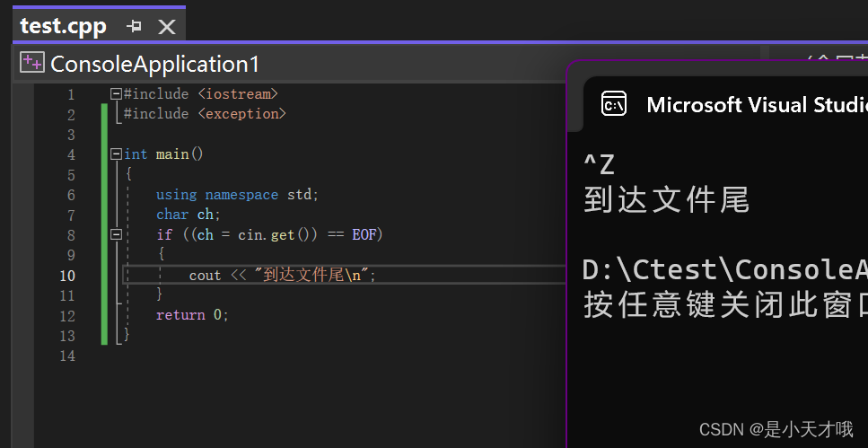Screen dimensions: 868x448
Task: Click 'using namespace std;' line
Action: coord(238,195)
